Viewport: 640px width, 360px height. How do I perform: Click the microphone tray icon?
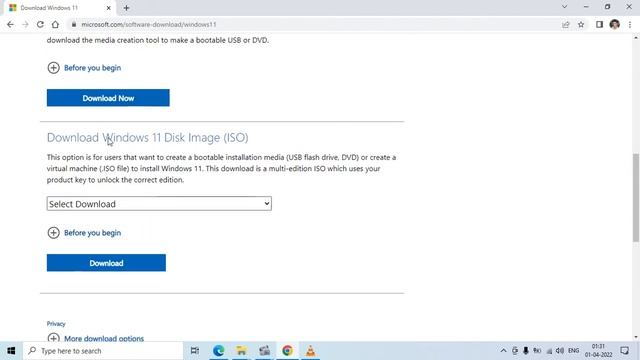526,351
